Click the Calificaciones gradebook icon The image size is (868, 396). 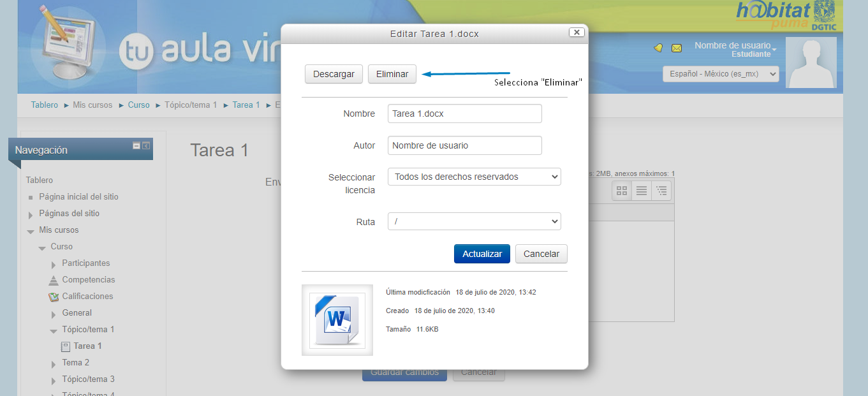coord(54,297)
